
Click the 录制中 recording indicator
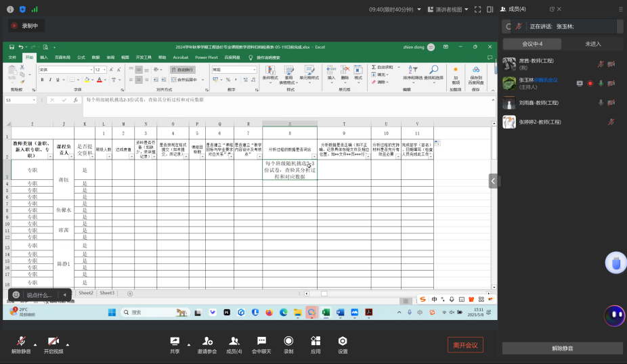pyautogui.click(x=26, y=26)
